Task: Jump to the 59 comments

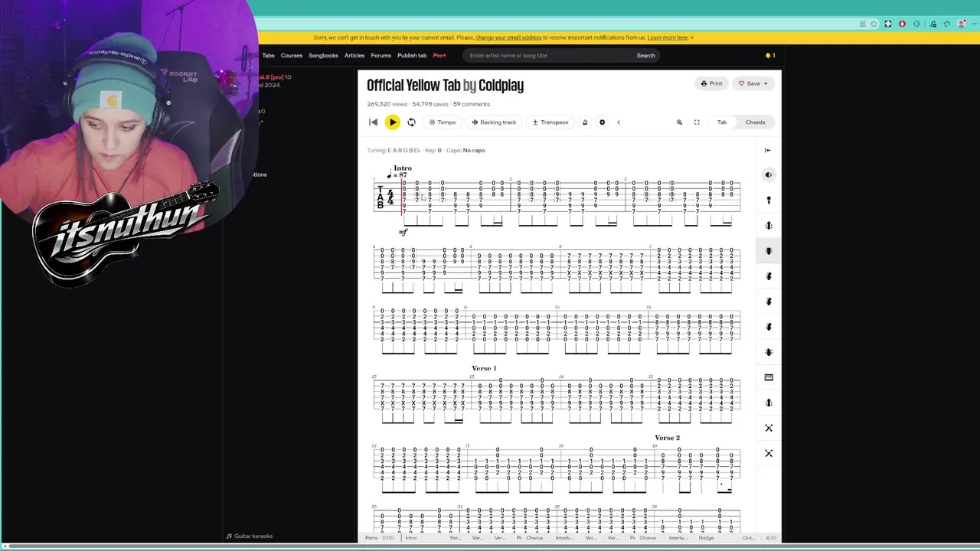Action: (x=472, y=104)
